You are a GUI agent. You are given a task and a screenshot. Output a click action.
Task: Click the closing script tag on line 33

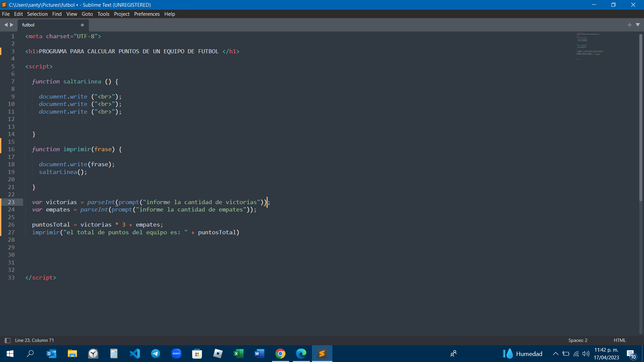(x=41, y=278)
